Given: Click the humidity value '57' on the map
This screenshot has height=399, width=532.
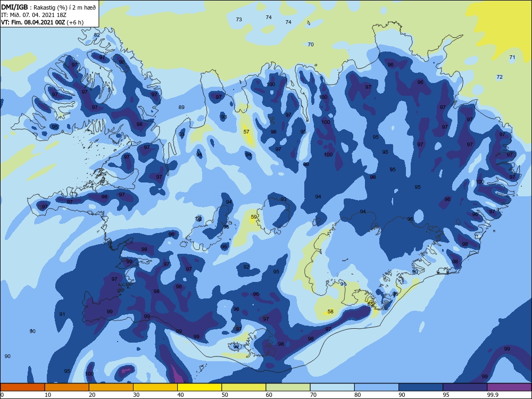Looking at the screenshot, I should [x=246, y=131].
